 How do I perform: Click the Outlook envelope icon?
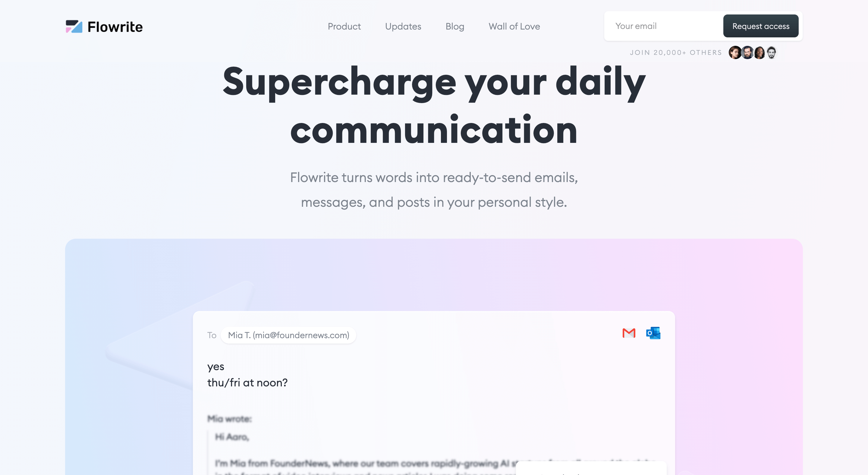[x=653, y=333]
